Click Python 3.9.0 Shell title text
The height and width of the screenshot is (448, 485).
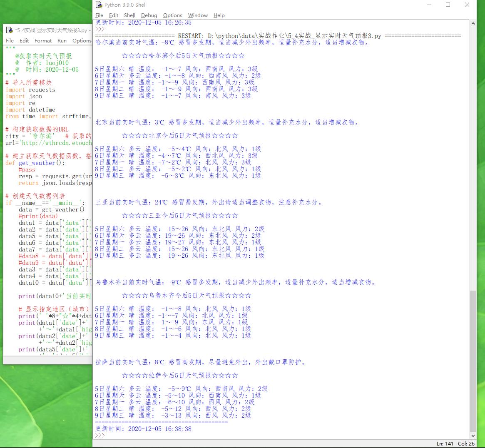coord(126,5)
